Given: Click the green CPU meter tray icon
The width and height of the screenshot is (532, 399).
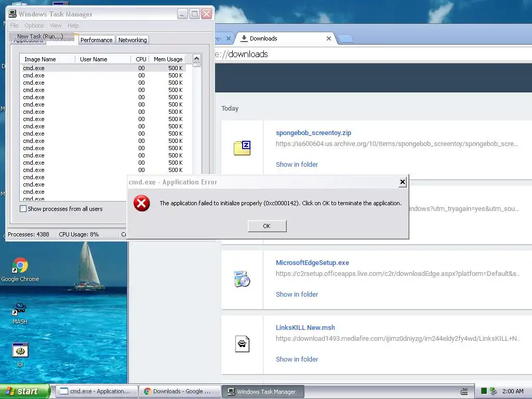Looking at the screenshot, I should [484, 391].
